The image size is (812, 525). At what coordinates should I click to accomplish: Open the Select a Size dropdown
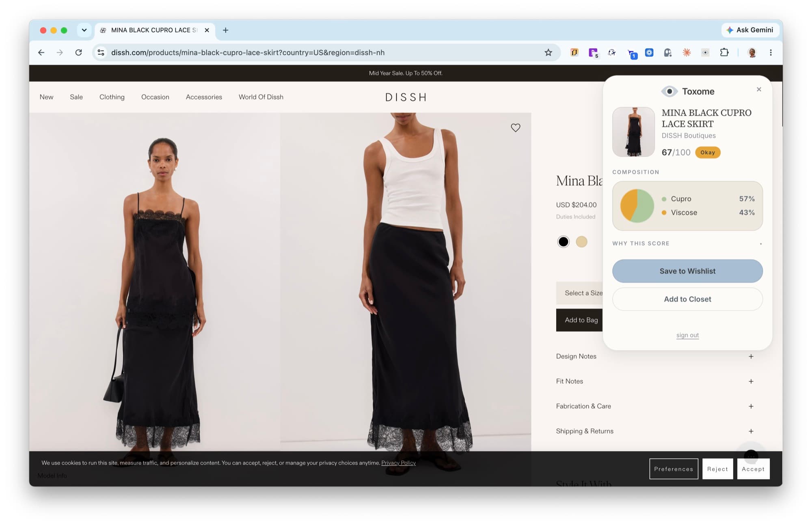click(x=580, y=293)
